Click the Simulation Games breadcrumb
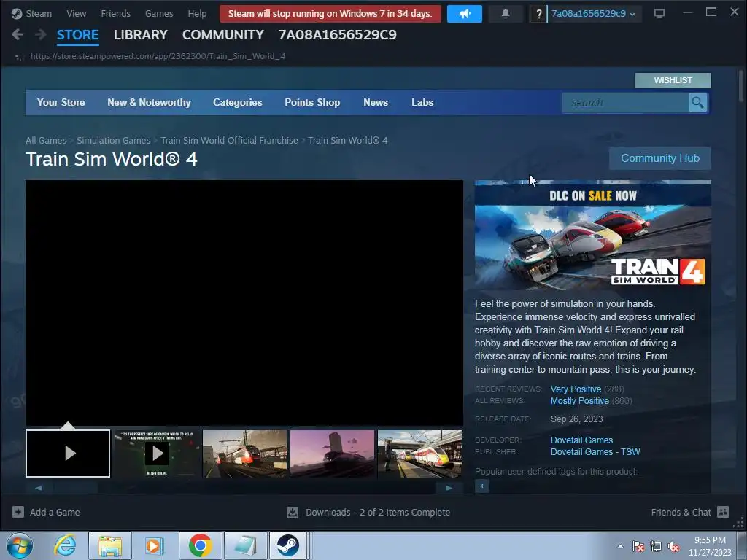This screenshot has width=747, height=560. tap(113, 141)
